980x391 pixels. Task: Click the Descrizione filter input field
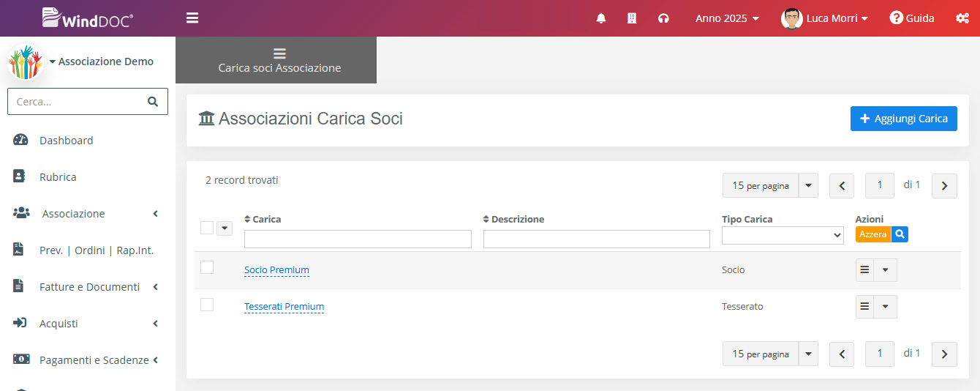pos(597,239)
